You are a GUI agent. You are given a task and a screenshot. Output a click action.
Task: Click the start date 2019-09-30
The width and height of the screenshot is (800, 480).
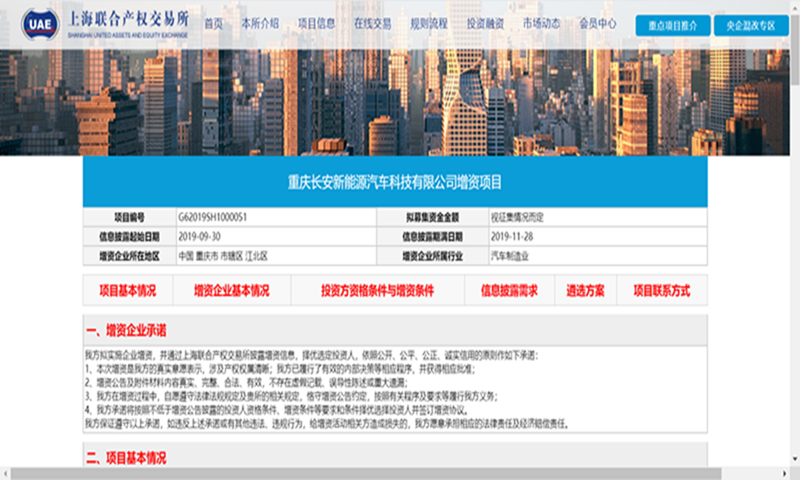(199, 237)
